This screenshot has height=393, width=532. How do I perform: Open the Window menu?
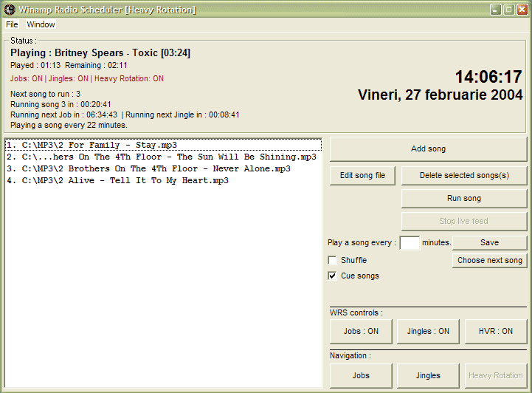pyautogui.click(x=41, y=24)
